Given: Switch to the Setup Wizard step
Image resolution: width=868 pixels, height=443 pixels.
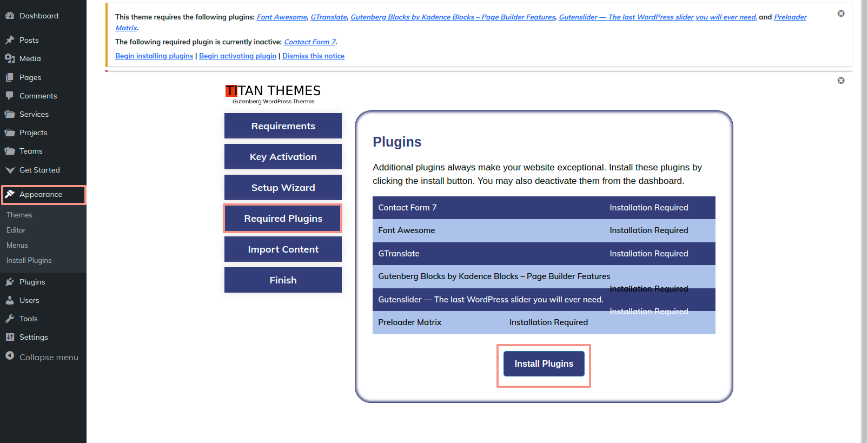Looking at the screenshot, I should pyautogui.click(x=283, y=188).
